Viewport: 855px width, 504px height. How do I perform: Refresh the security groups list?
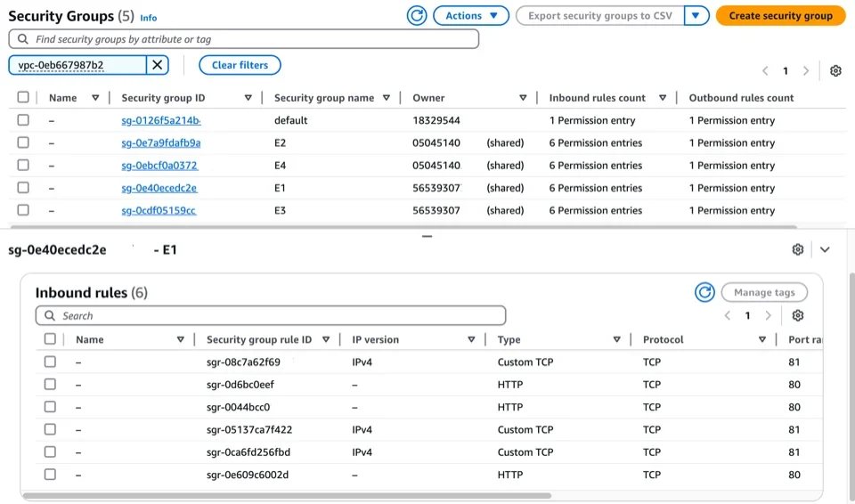pos(416,15)
